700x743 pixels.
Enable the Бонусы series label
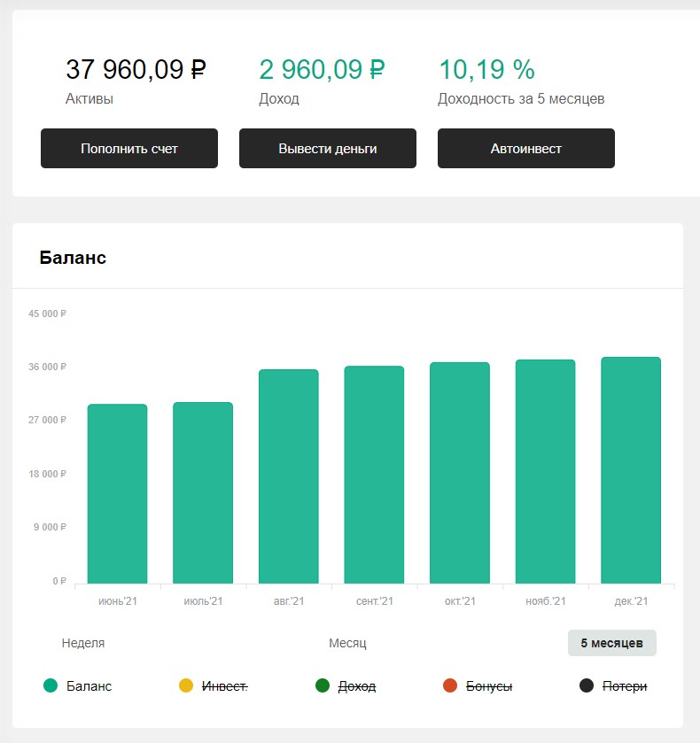click(x=489, y=686)
